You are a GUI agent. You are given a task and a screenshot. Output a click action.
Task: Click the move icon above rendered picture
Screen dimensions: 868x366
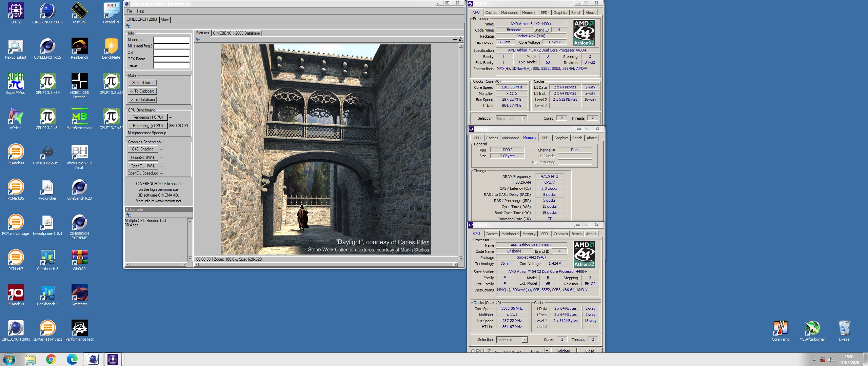[455, 40]
